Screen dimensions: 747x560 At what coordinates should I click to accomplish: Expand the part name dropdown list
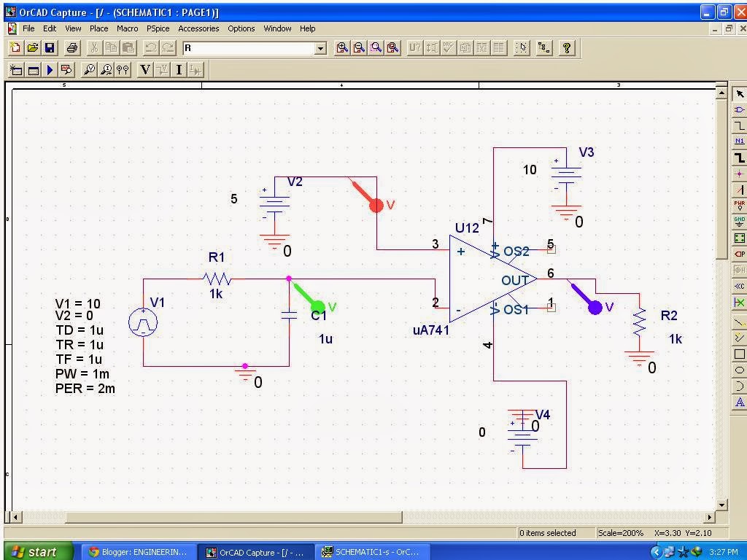click(321, 48)
